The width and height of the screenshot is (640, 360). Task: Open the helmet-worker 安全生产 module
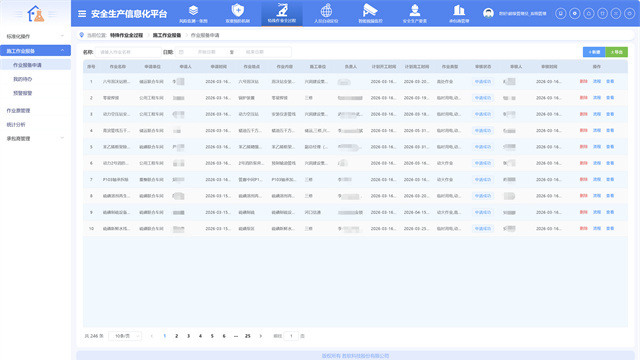[x=415, y=13]
